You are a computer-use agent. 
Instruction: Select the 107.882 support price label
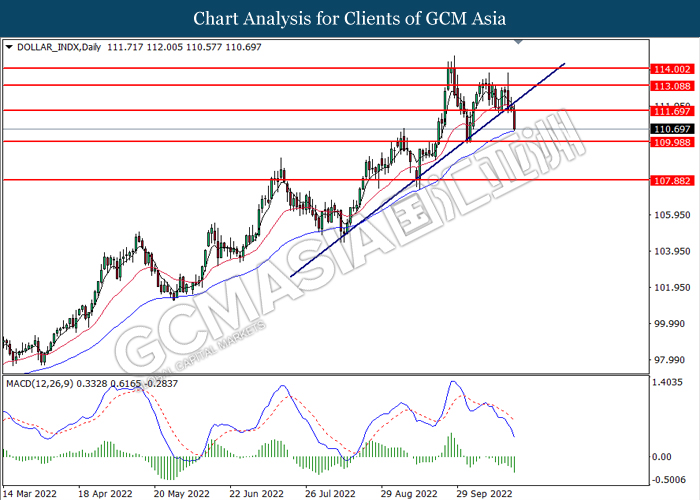[672, 181]
